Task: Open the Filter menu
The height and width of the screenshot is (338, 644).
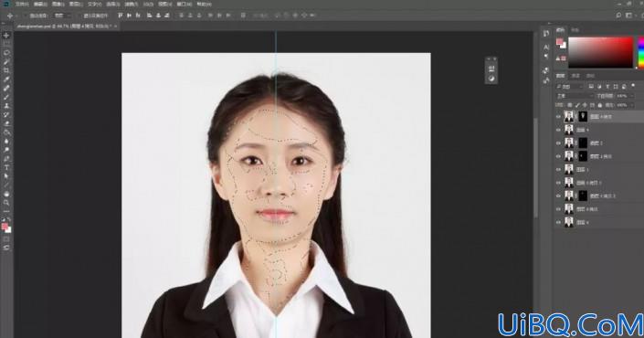Action: click(131, 4)
